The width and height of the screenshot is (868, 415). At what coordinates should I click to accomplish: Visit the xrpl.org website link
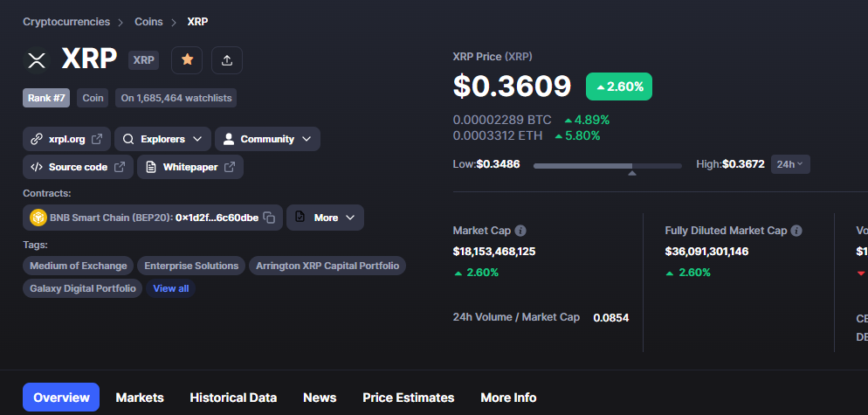click(x=66, y=139)
